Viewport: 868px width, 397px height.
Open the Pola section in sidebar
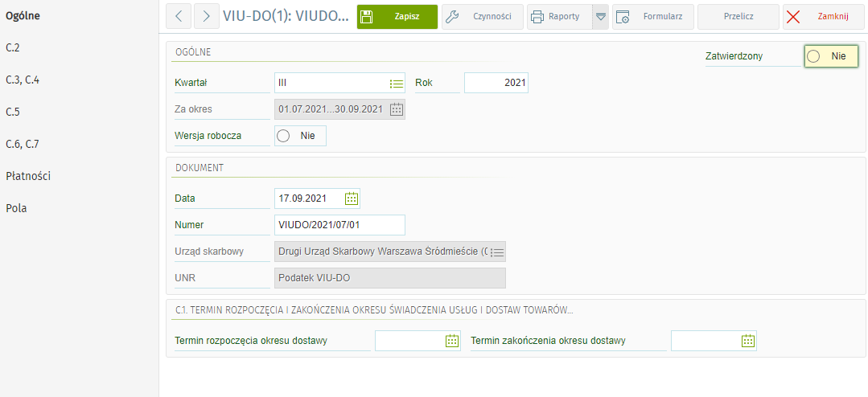click(16, 208)
